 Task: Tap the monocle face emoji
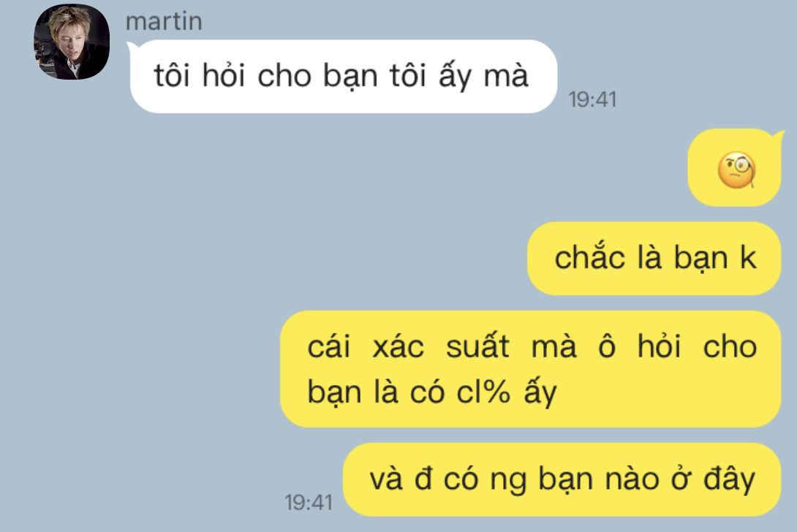(x=736, y=170)
